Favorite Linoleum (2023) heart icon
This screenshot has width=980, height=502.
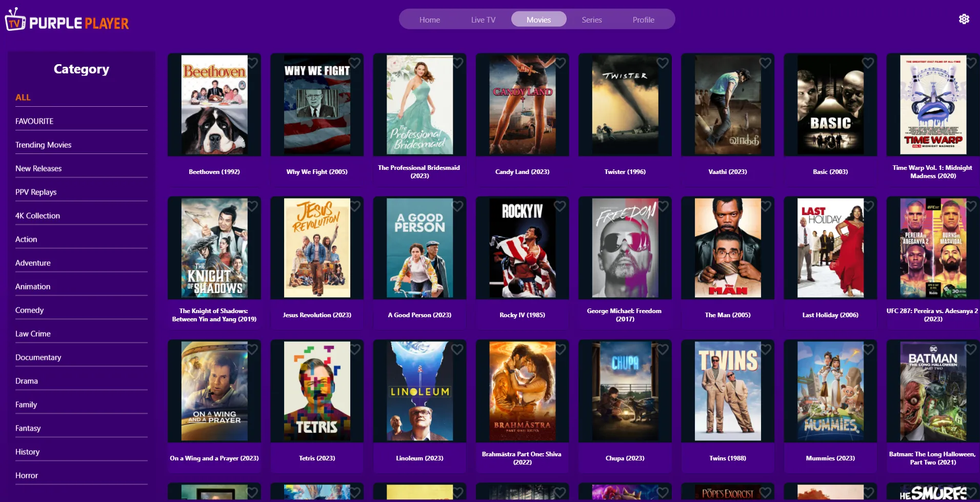pyautogui.click(x=457, y=349)
